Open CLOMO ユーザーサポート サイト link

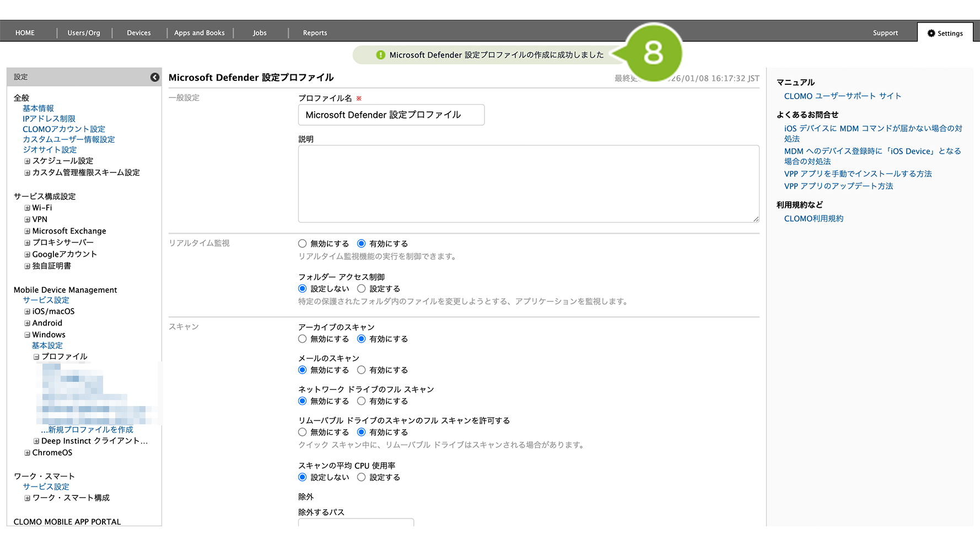(x=842, y=96)
